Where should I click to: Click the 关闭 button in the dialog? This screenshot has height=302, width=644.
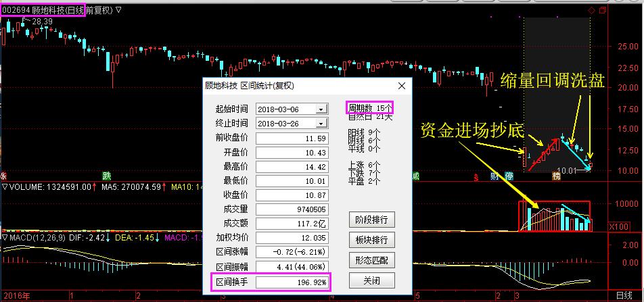371,280
